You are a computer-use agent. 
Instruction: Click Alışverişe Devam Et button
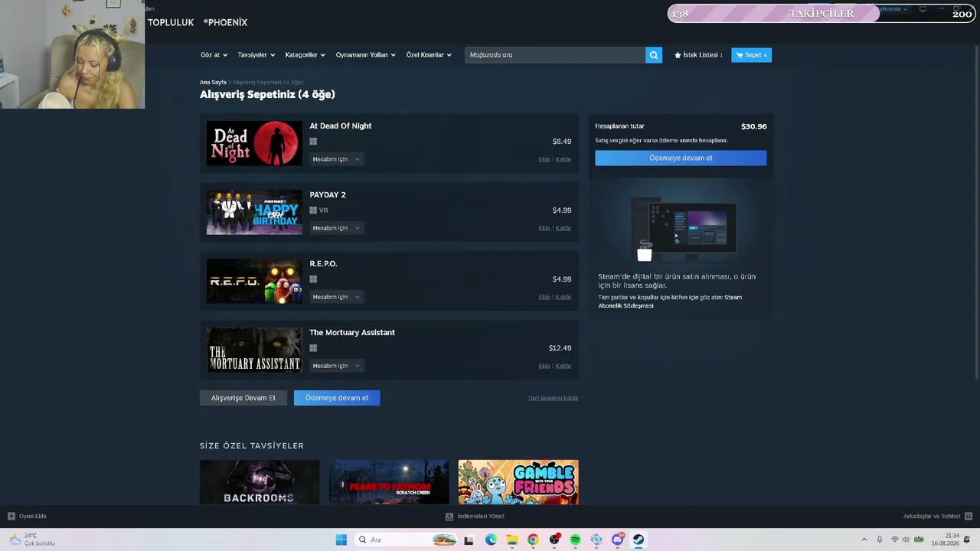[x=243, y=398]
